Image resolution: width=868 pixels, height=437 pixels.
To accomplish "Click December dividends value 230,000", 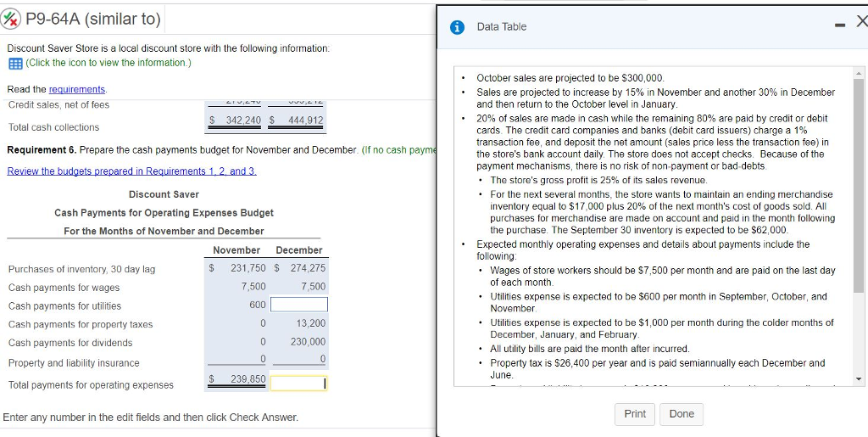I will (309, 341).
